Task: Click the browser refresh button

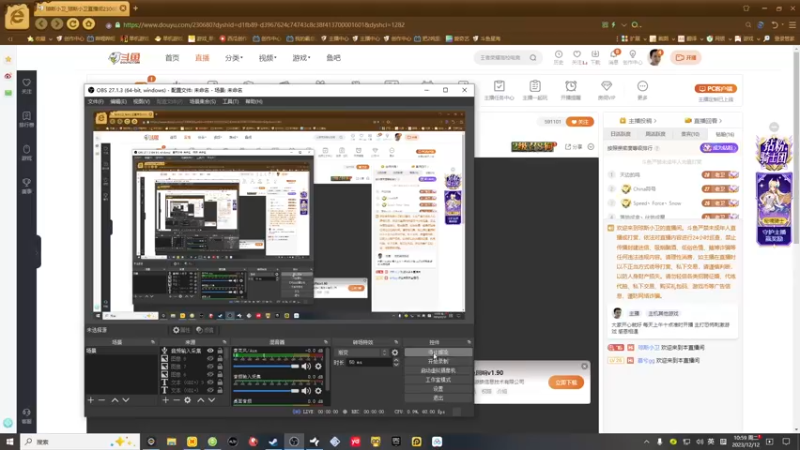Action: click(73, 24)
